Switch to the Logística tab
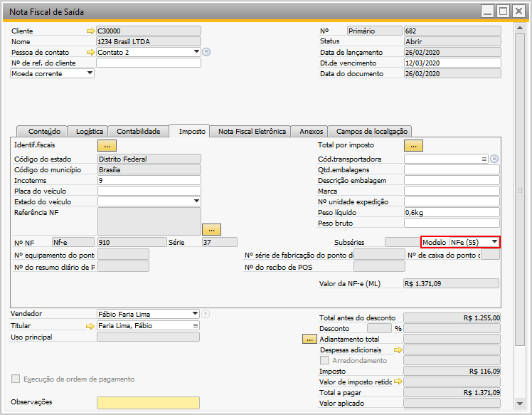532x415 pixels. (88, 132)
